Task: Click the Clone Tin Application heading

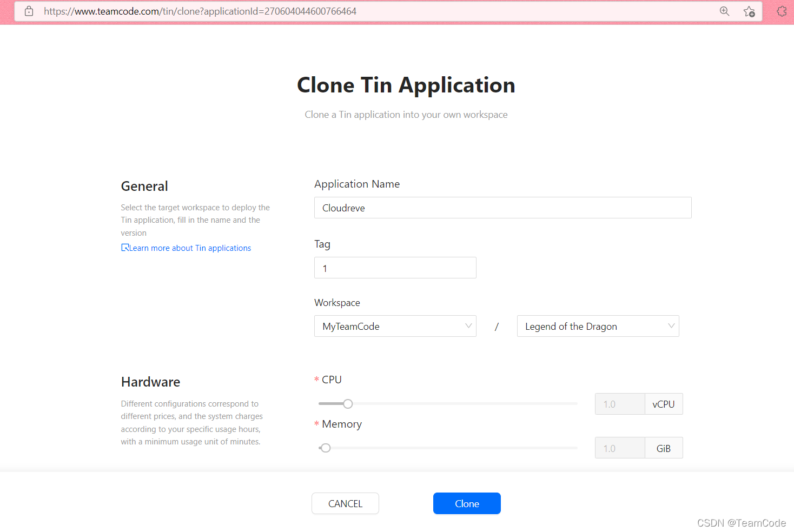Action: (x=406, y=85)
